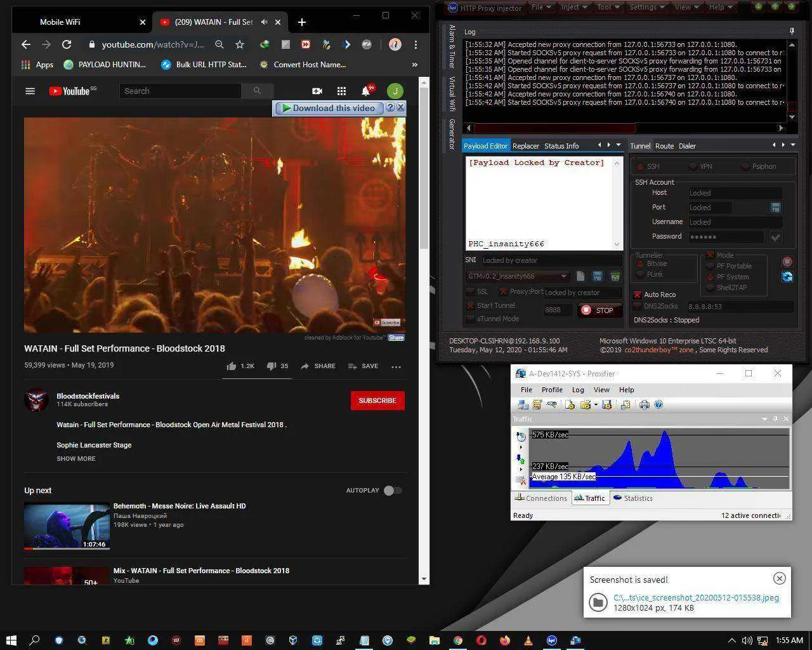Open Firefox from the taskbar
Screen dimensions: 812x650
pos(505,640)
